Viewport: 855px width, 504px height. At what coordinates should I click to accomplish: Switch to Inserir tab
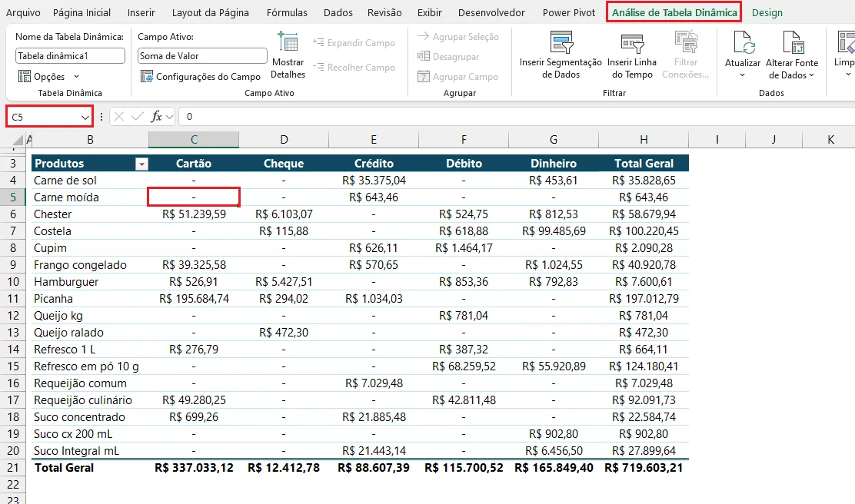point(141,12)
